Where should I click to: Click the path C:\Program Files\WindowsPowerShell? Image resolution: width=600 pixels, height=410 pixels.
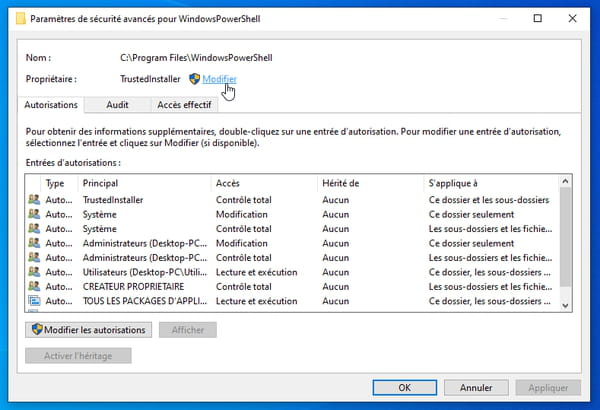[x=196, y=58]
